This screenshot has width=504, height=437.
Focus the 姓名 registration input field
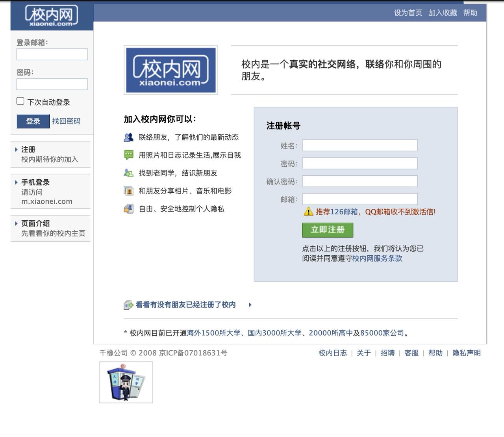(359, 145)
